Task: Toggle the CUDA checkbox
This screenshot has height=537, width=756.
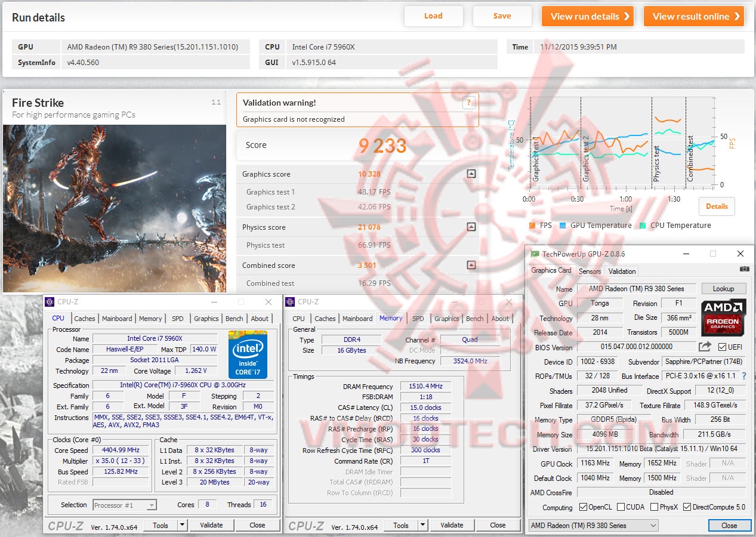Action: coord(621,507)
